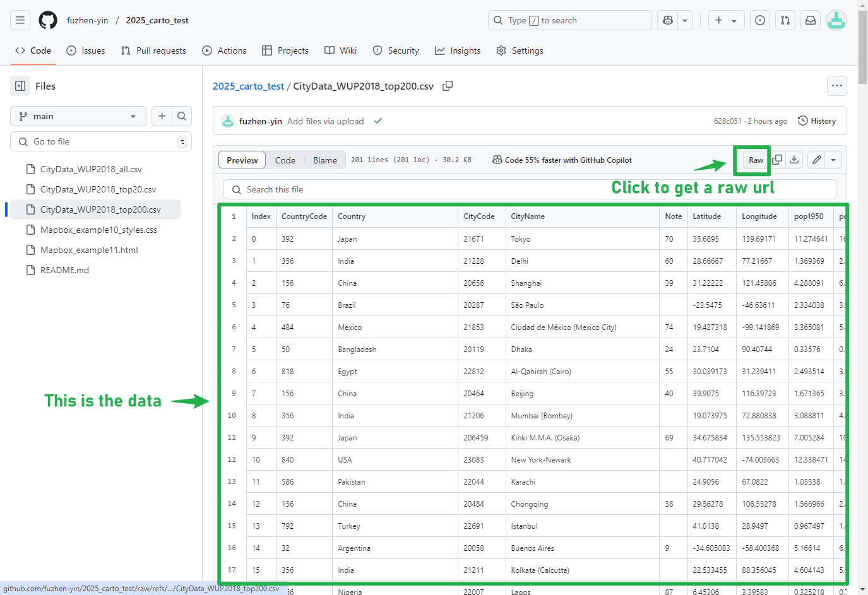Open the Insights tab
The image size is (868, 595).
coord(458,50)
